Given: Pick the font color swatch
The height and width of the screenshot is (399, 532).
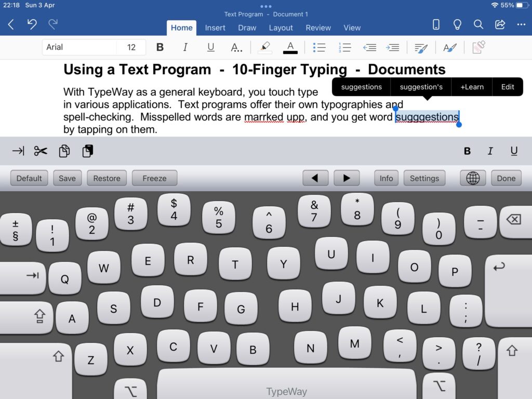Looking at the screenshot, I should click(x=290, y=47).
